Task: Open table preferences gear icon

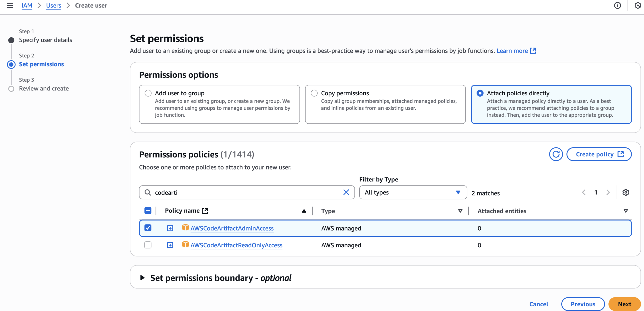Action: tap(625, 192)
